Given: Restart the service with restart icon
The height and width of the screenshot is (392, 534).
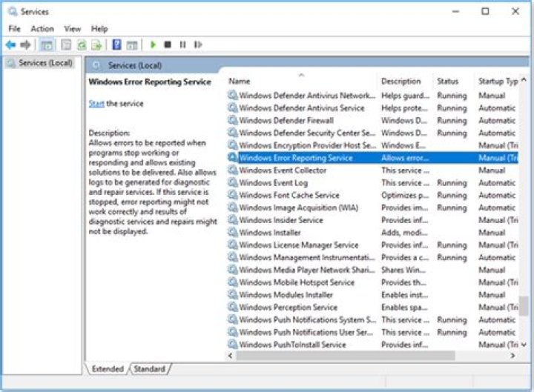Looking at the screenshot, I should click(198, 44).
